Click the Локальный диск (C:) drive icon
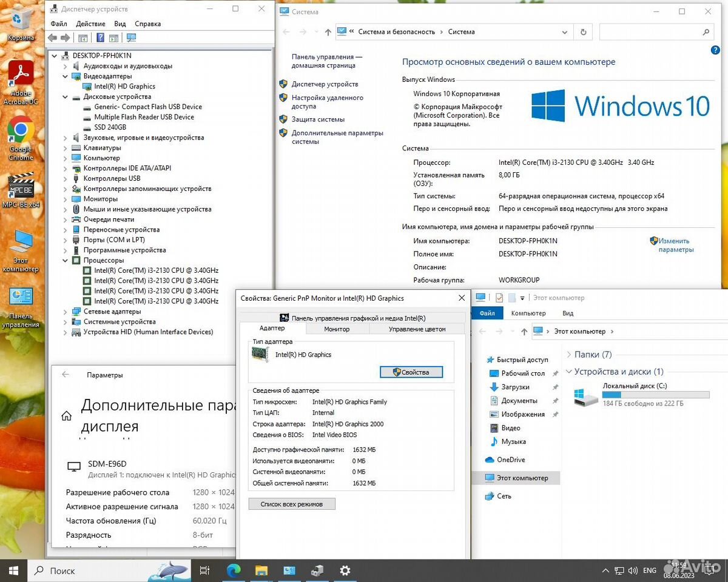Screen dimensions: 728x582 click(586, 397)
